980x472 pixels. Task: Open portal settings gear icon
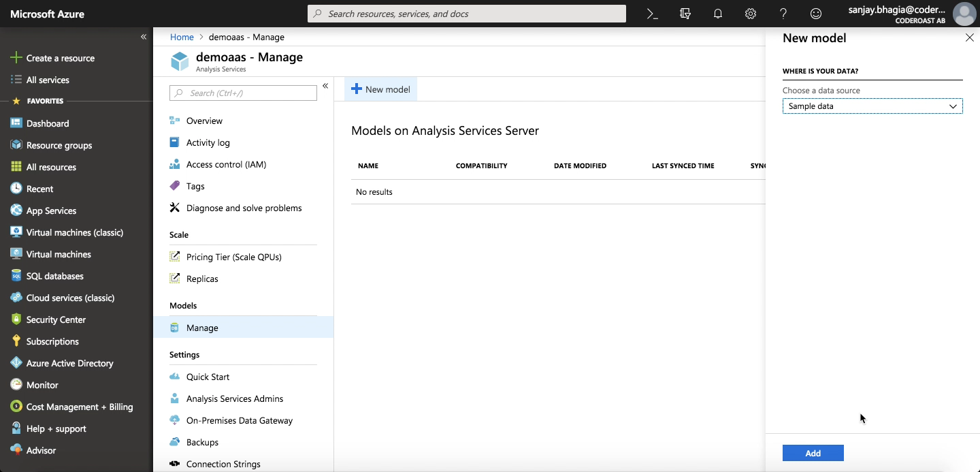coord(750,14)
